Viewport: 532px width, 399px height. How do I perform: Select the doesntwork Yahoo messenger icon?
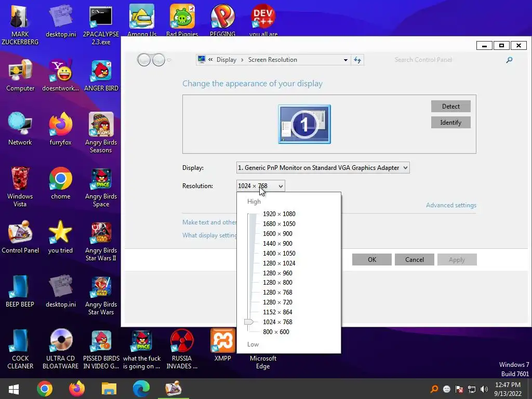[61, 75]
